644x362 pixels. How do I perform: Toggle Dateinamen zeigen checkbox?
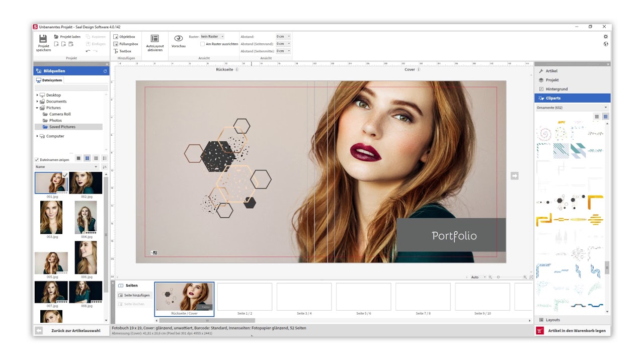click(x=37, y=160)
